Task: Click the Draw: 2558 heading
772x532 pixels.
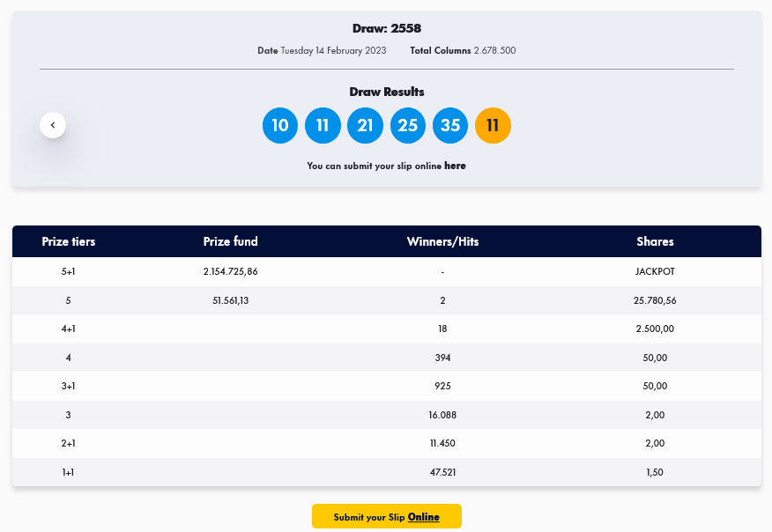Action: [386, 28]
